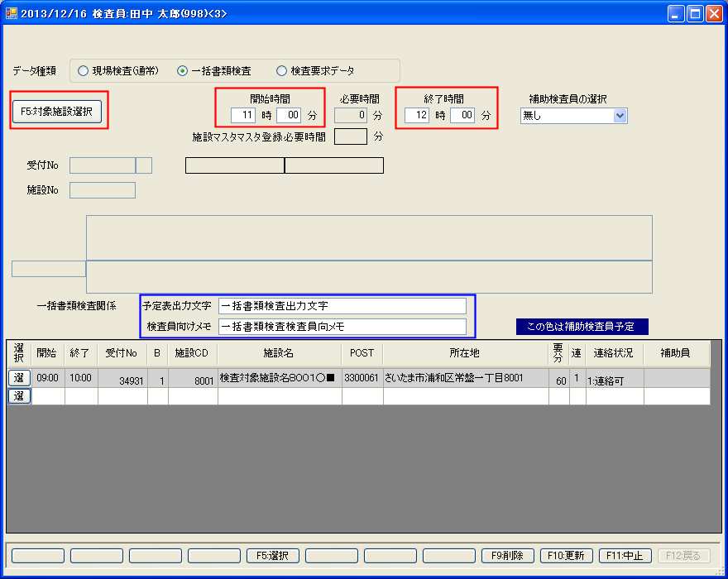Click the end time minutes field
The image size is (728, 579).
tap(462, 115)
